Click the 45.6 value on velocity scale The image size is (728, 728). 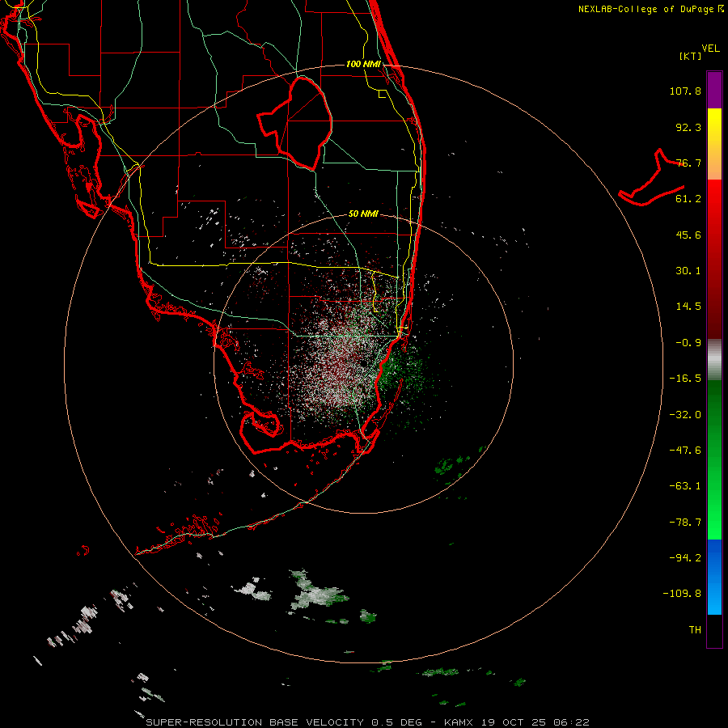point(688,235)
